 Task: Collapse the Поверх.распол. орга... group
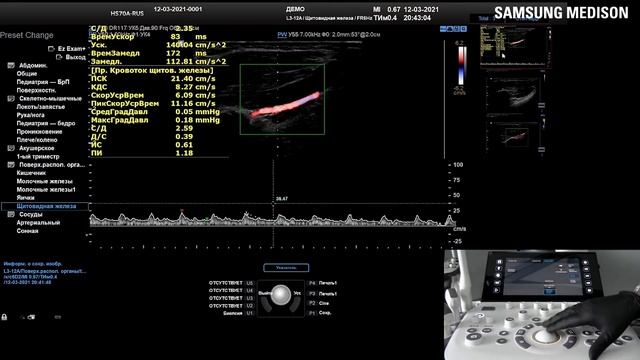click(11, 165)
